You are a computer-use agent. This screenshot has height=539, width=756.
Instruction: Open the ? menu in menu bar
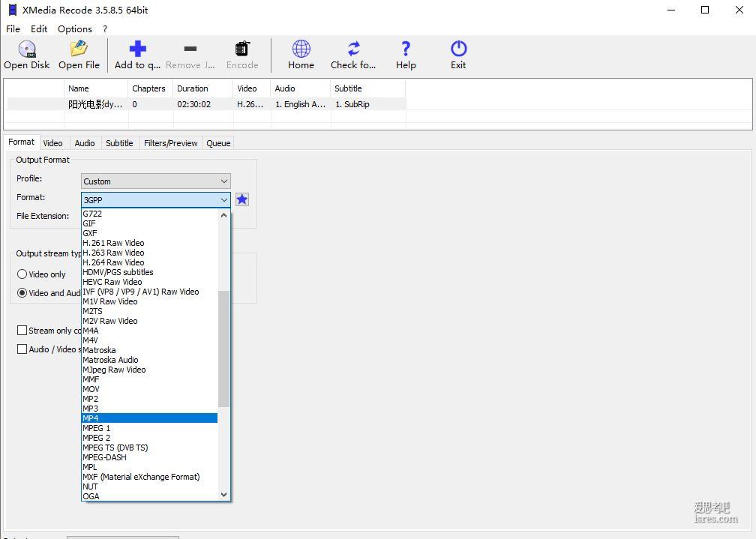105,29
